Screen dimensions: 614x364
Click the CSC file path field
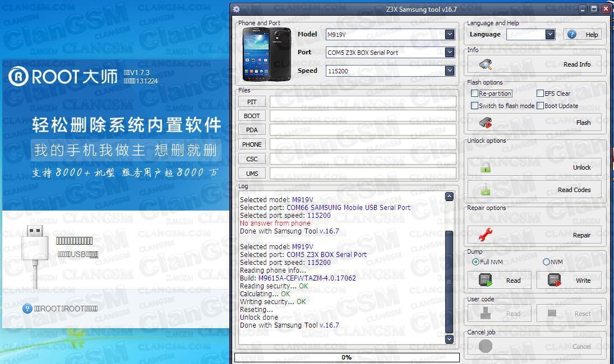[x=363, y=159]
